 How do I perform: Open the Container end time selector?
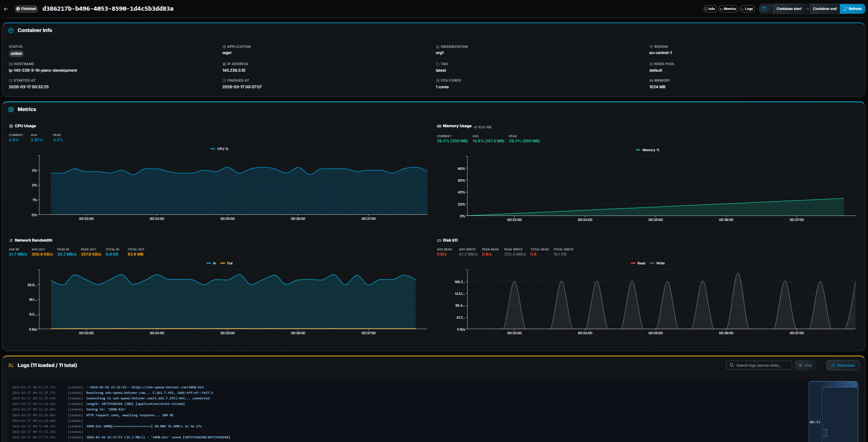pos(825,8)
